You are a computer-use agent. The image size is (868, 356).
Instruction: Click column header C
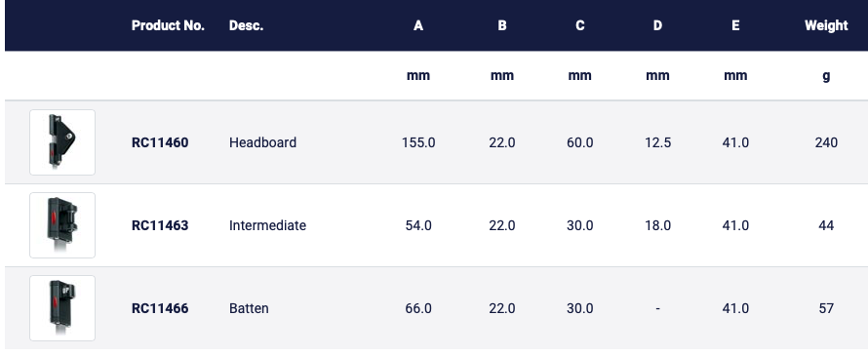click(579, 25)
